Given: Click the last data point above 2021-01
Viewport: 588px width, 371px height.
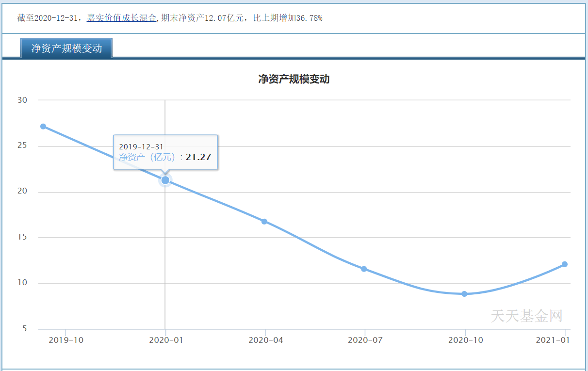Looking at the screenshot, I should (565, 264).
